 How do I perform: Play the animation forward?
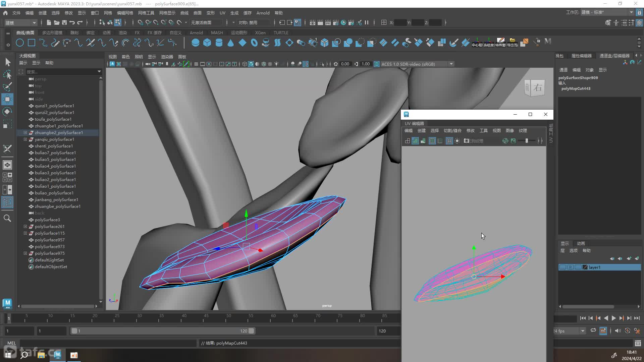[x=613, y=318]
